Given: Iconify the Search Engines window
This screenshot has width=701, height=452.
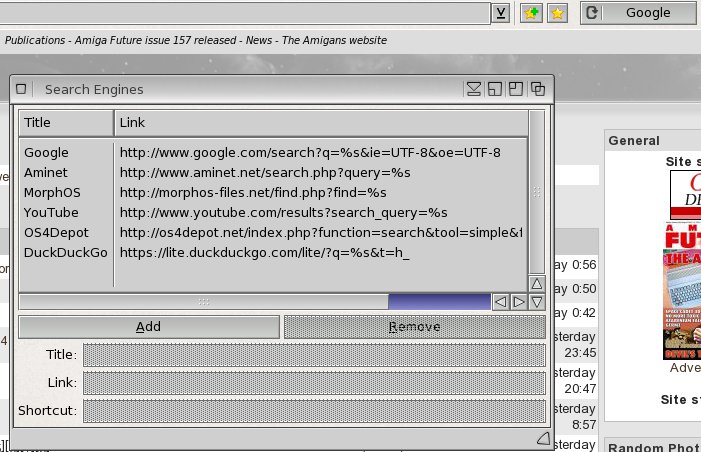Looking at the screenshot, I should [x=474, y=89].
